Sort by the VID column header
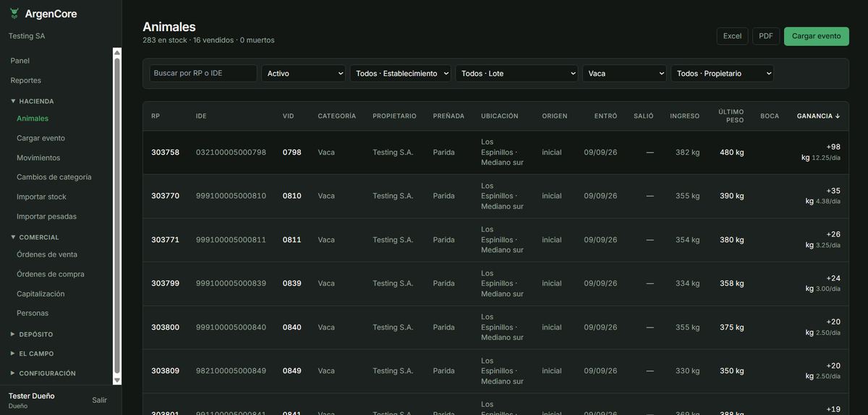 [289, 116]
